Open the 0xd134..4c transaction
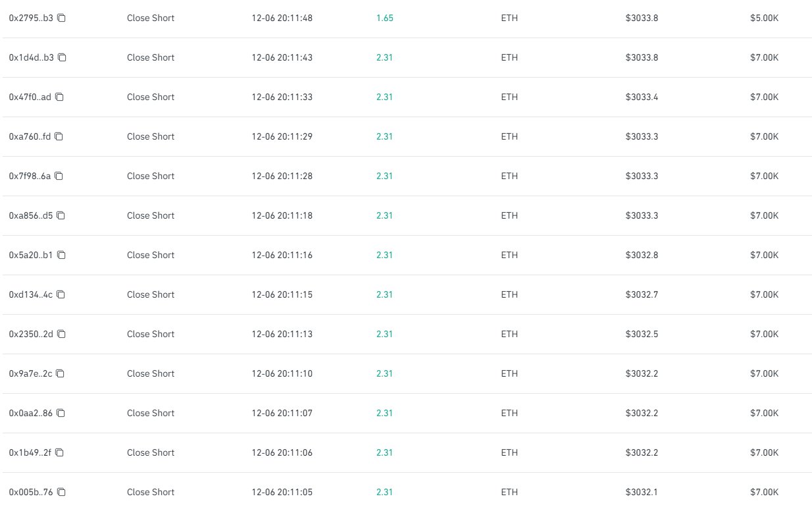Viewport: 812px width, 511px height. 30,294
